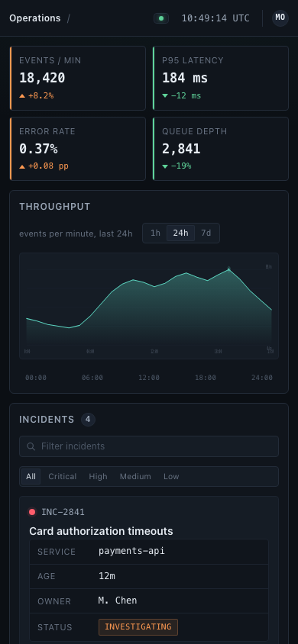The height and width of the screenshot is (644, 298).
Task: Click the INCIDENTS section heading
Action: pos(47,420)
